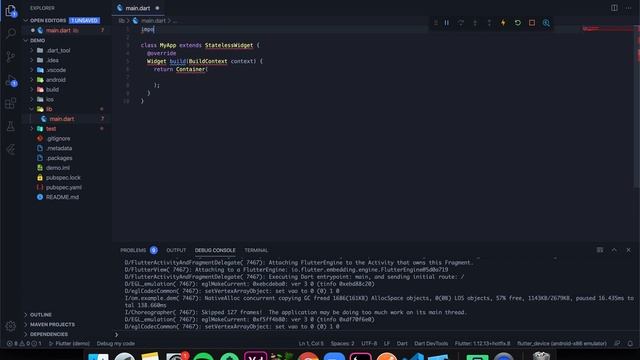640x360 pixels.
Task: Open the pubspec.yaml file
Action: (63, 187)
